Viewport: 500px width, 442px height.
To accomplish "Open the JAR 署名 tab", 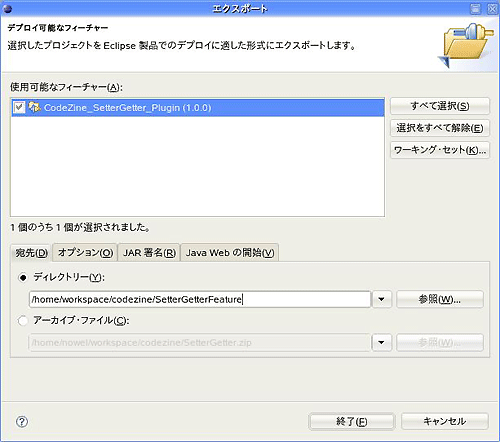I will [149, 253].
